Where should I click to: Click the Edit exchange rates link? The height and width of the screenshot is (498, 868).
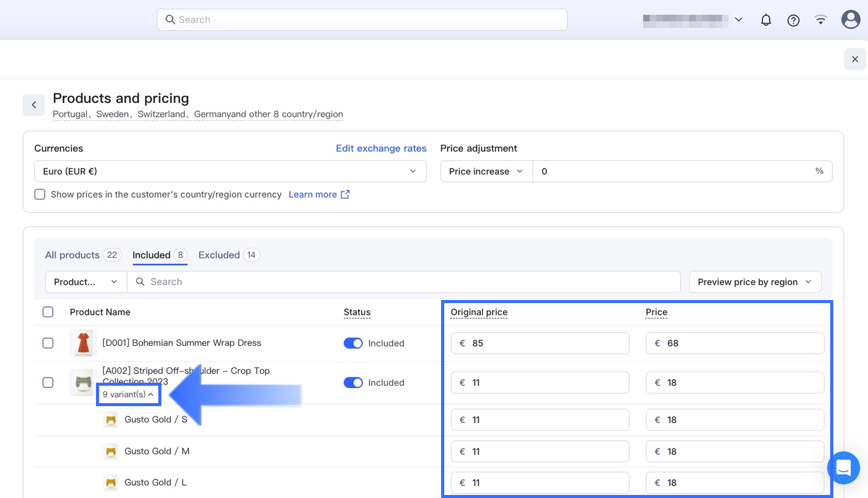pos(381,148)
